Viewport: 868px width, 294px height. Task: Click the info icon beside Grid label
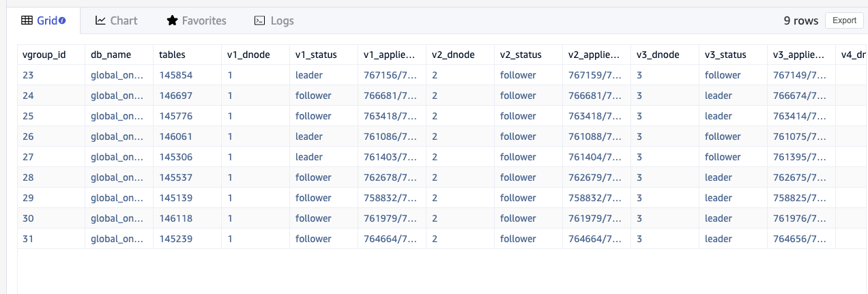coord(62,20)
